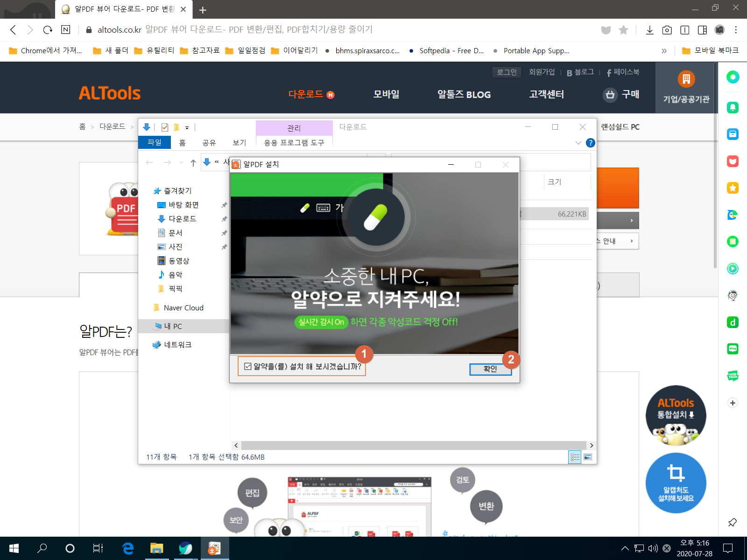Switch Explorer to large icons view
This screenshot has width=747, height=560.
[588, 457]
